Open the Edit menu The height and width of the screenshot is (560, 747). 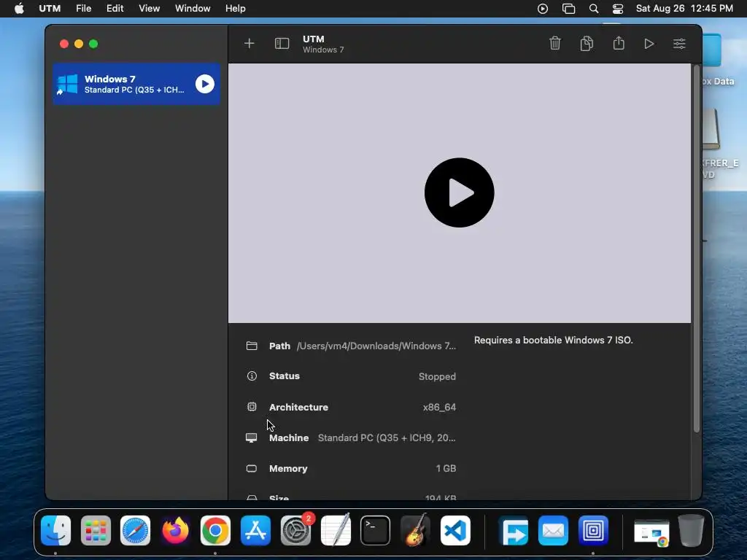tap(115, 9)
